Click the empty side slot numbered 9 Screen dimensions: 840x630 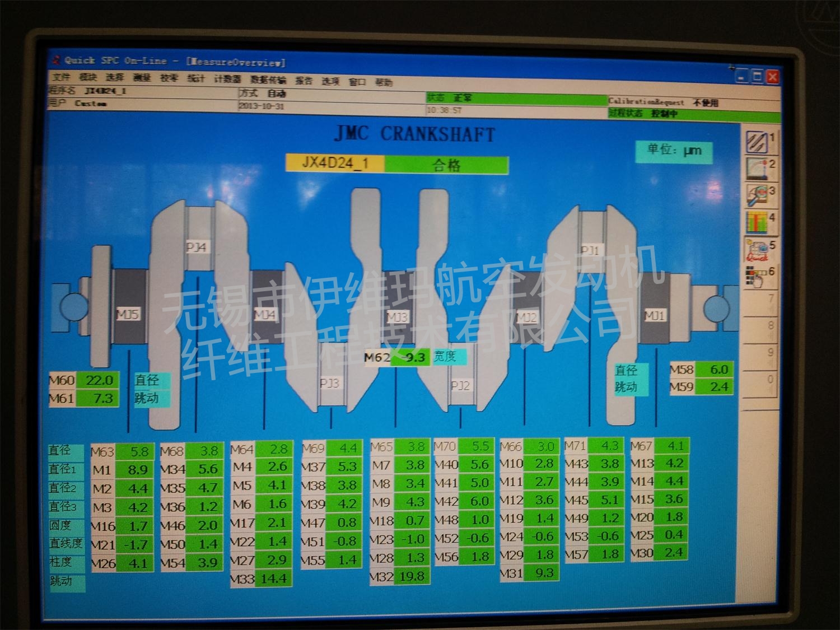pyautogui.click(x=760, y=357)
